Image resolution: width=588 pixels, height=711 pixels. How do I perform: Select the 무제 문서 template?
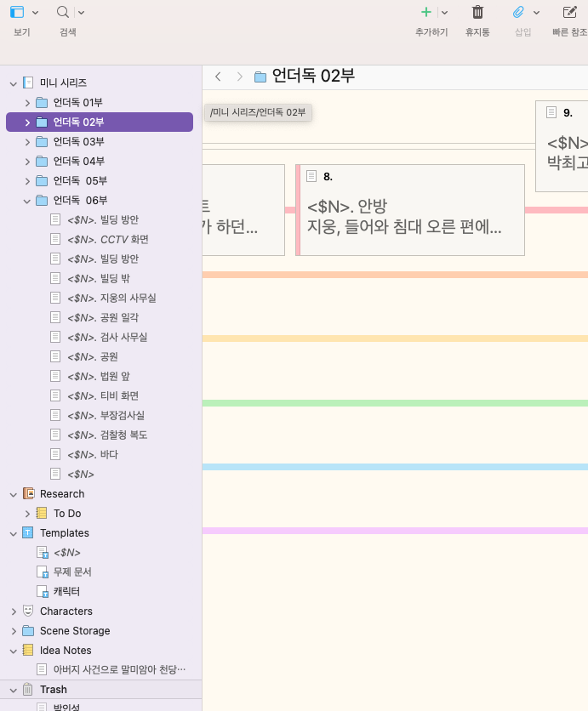pos(72,572)
